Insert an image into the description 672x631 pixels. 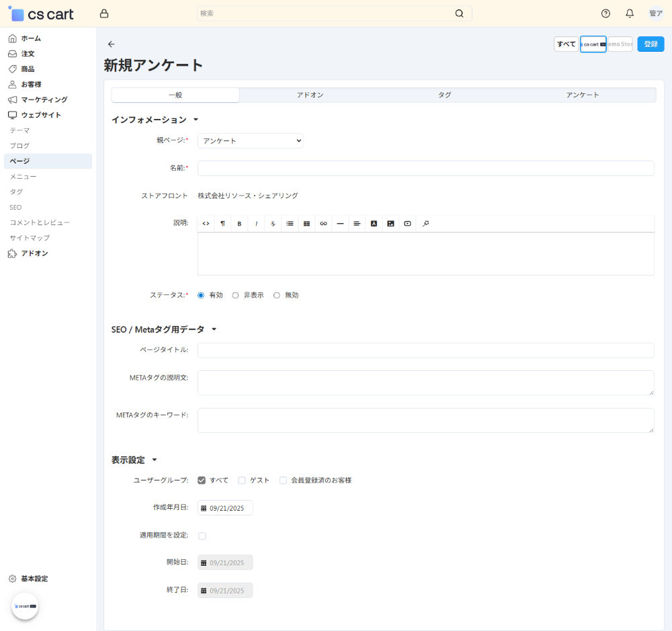(390, 224)
